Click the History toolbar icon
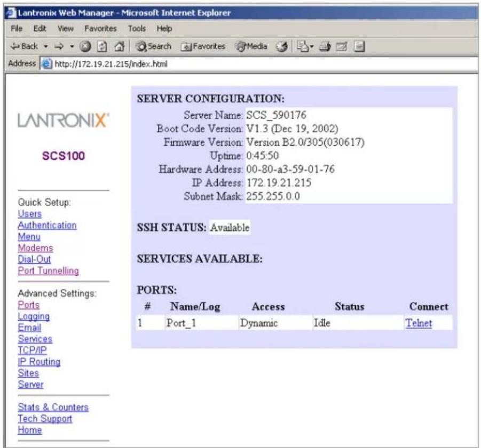The height and width of the screenshot is (448, 481). pyautogui.click(x=281, y=46)
